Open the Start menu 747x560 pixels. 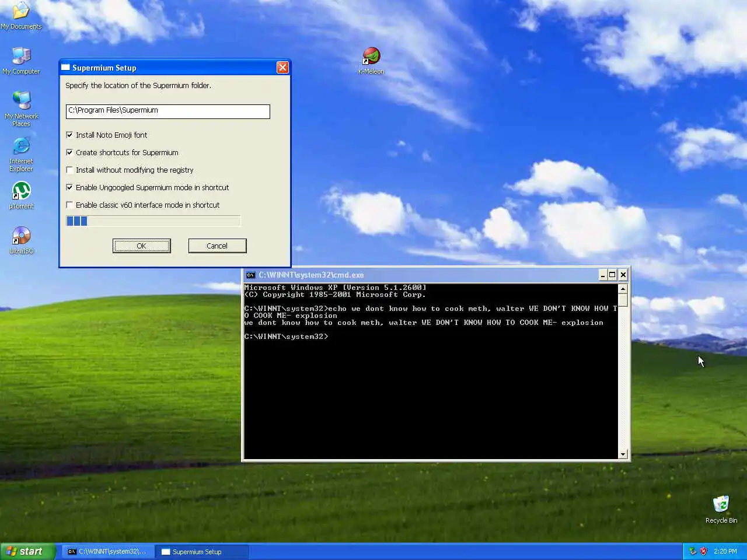click(x=28, y=551)
